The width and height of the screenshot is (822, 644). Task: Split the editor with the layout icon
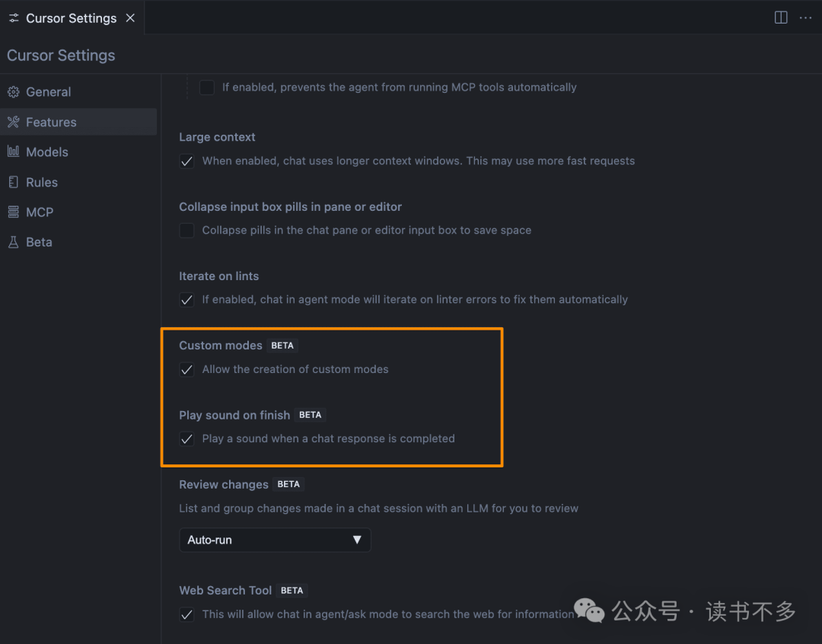[781, 18]
